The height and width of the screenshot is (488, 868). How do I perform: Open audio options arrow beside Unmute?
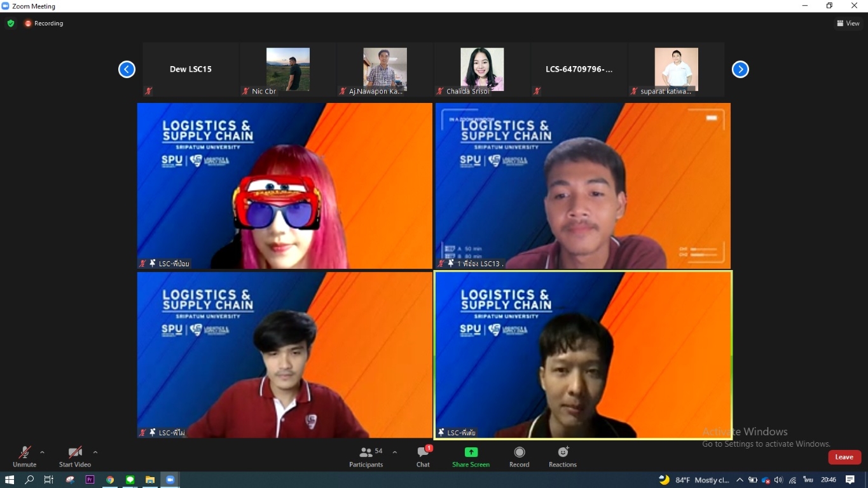point(42,452)
